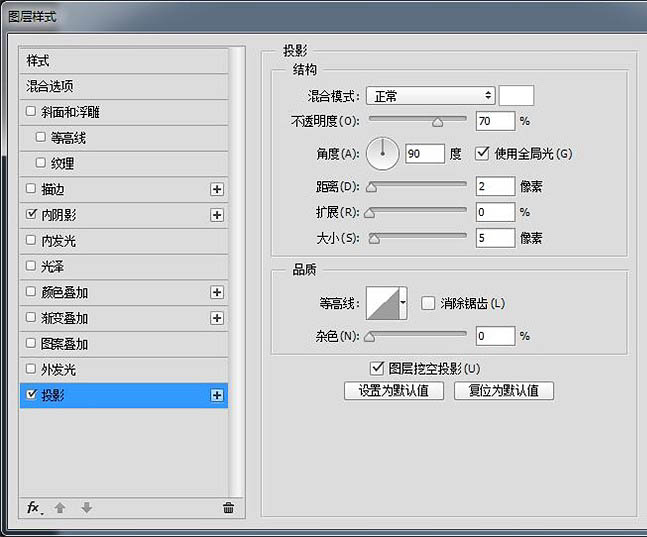Click the 距离 pixel input field
The width and height of the screenshot is (647, 537).
496,186
